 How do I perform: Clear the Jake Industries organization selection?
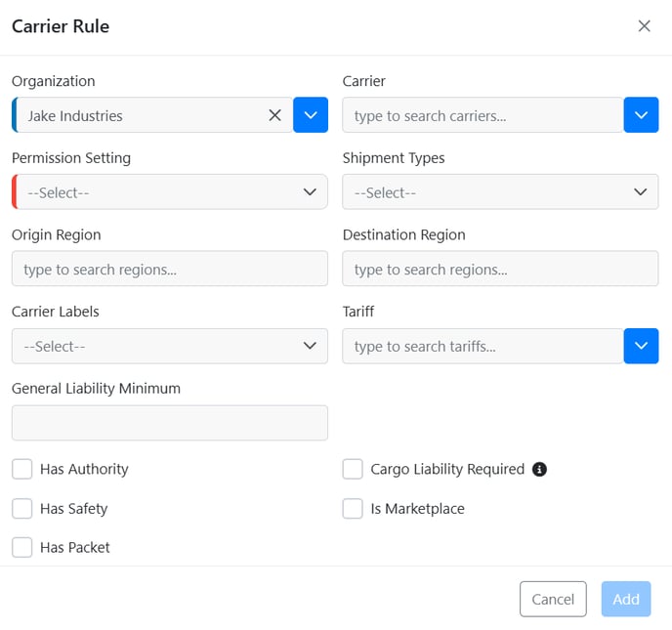click(274, 115)
